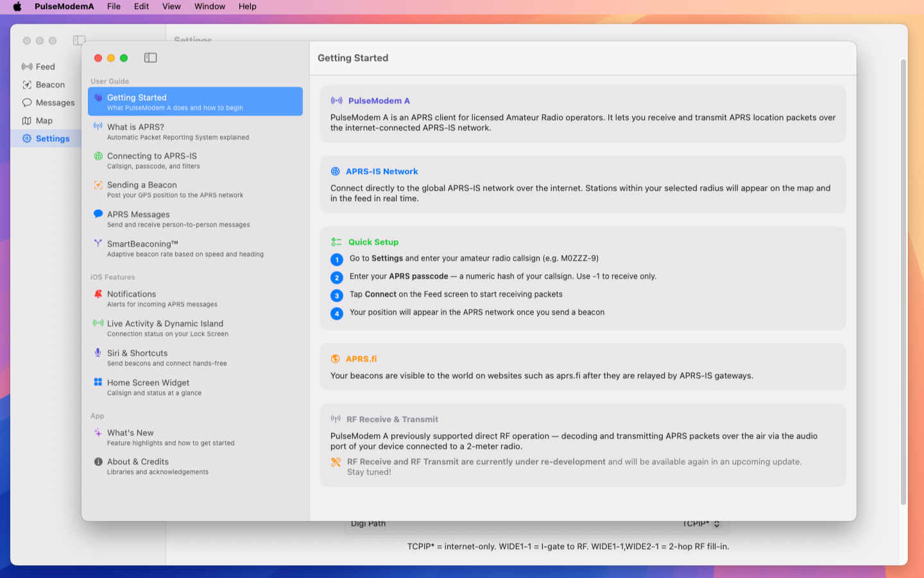
Task: Open the SmartBeaconing™ guide page
Action: 195,248
